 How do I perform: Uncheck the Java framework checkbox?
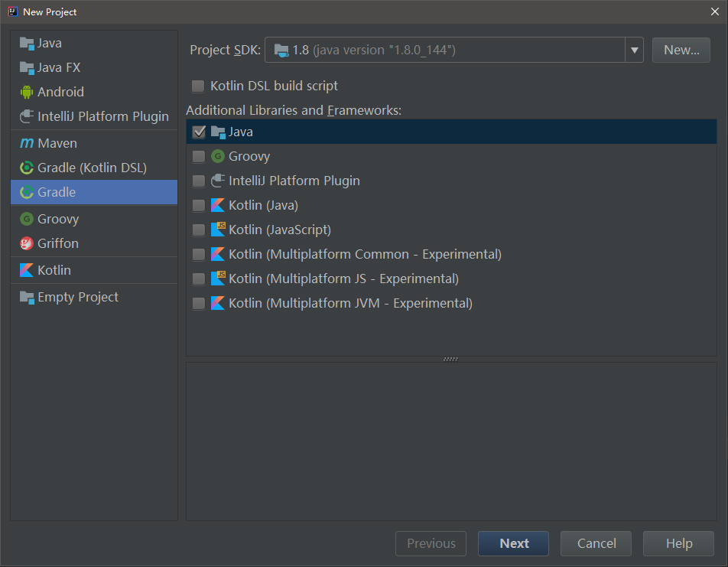199,132
